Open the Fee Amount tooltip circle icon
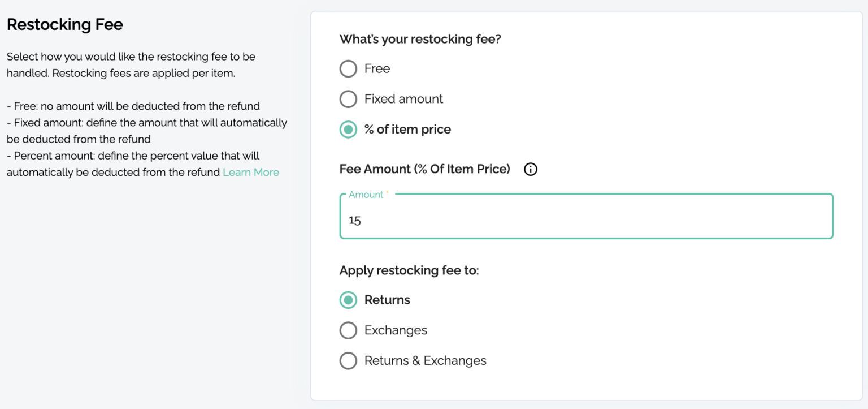The image size is (868, 409). pos(530,169)
